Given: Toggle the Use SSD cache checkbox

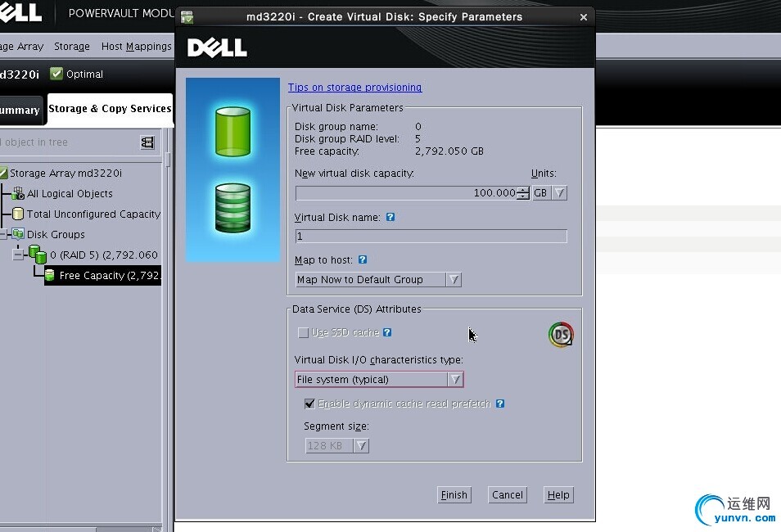Looking at the screenshot, I should 303,333.
